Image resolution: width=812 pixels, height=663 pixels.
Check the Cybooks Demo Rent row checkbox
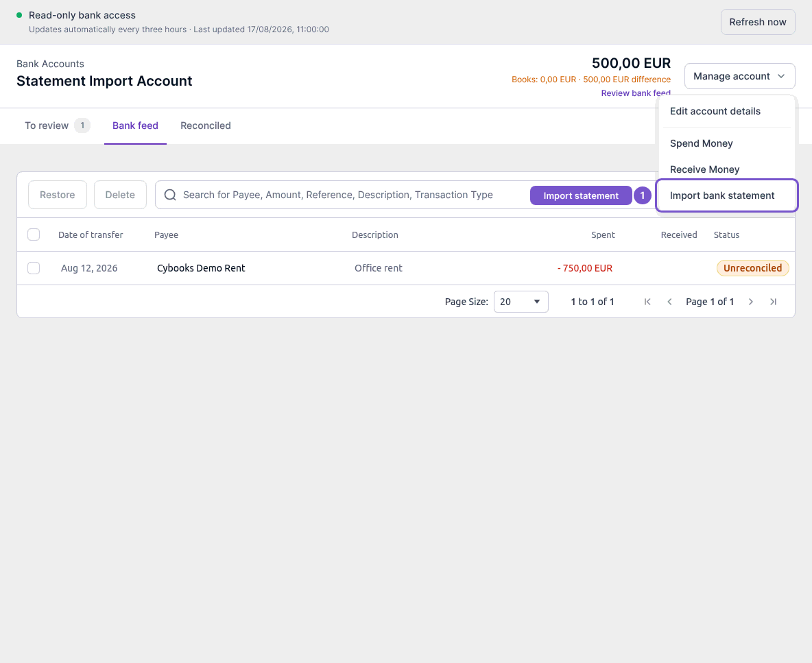pos(34,268)
